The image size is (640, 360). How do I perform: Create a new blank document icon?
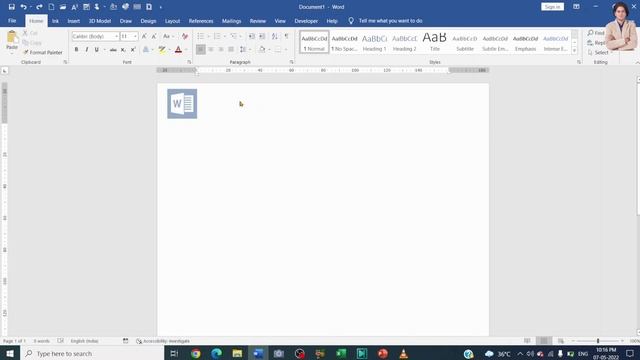click(x=51, y=7)
